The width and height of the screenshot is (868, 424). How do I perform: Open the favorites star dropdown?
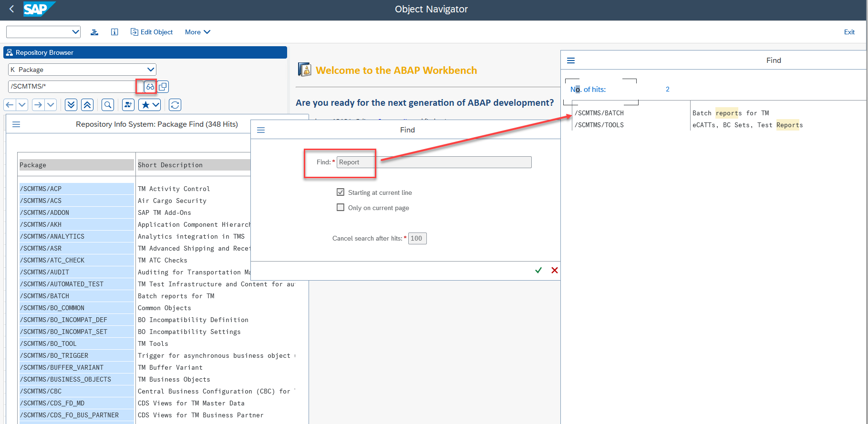tap(149, 105)
